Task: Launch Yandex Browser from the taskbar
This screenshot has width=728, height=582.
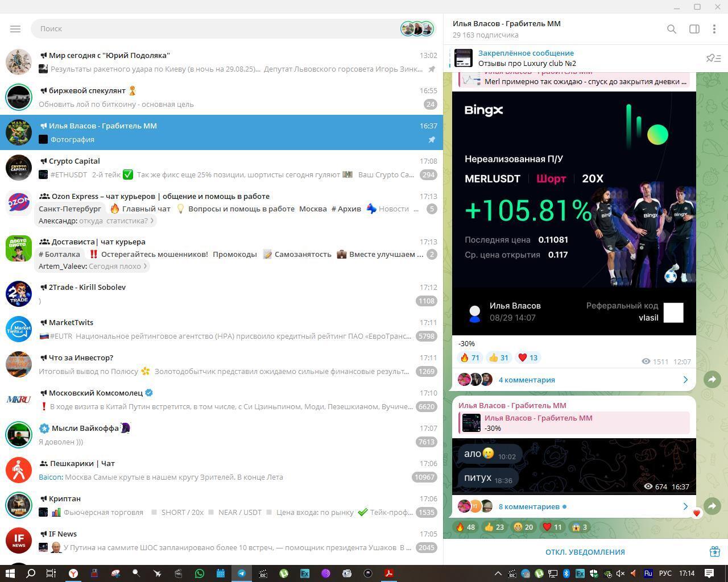Action: click(73, 573)
